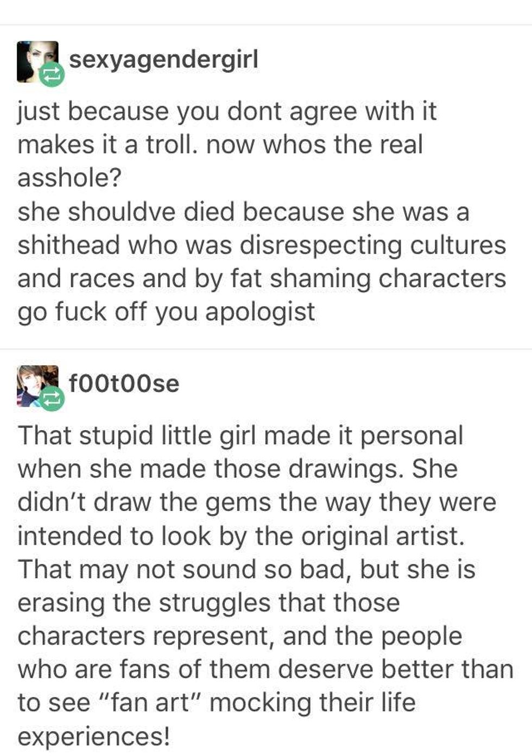Click the line "That may not sound so bad, but she is"
Screen dimensions: 532x756
[x=246, y=570]
